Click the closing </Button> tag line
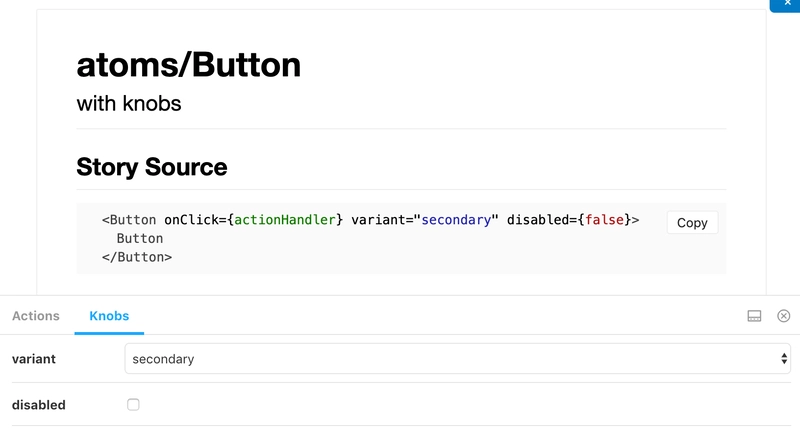Screen dimensions: 800x429 [x=137, y=257]
